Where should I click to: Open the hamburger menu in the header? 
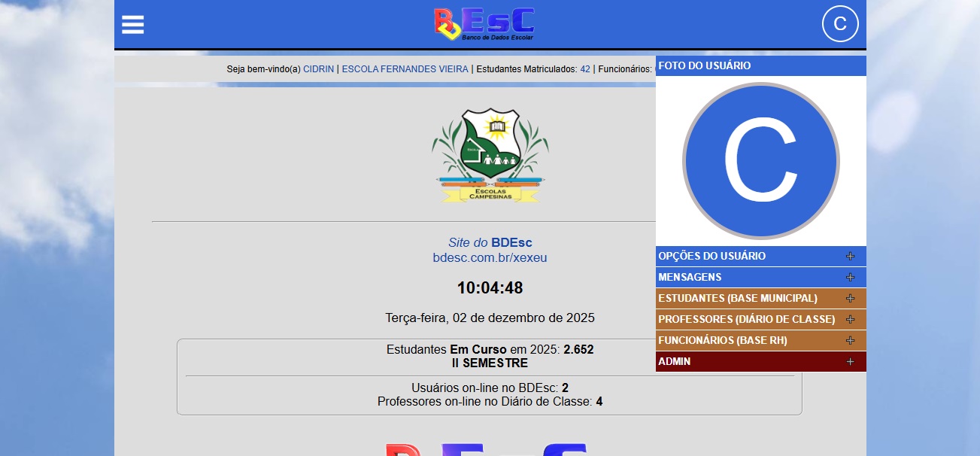click(133, 25)
